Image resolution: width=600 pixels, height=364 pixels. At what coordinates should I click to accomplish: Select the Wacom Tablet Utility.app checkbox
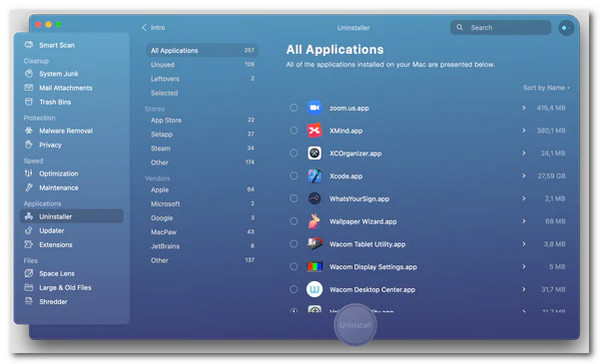pos(293,244)
